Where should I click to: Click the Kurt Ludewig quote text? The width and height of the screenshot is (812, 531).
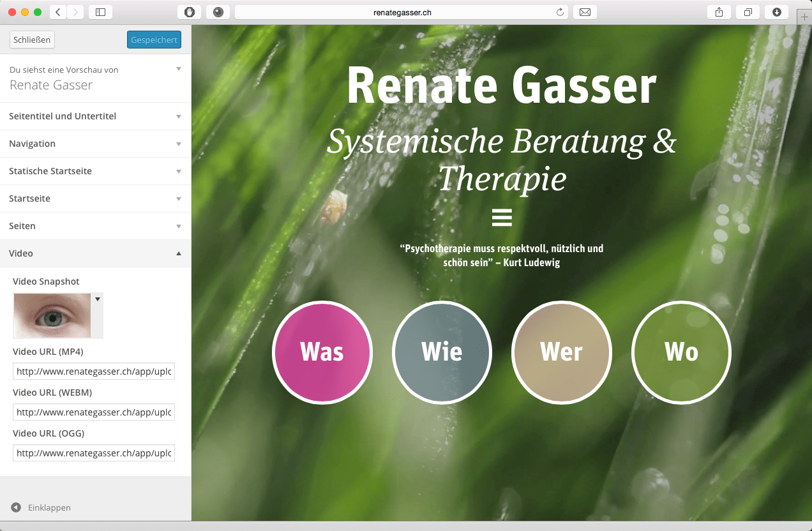point(502,255)
